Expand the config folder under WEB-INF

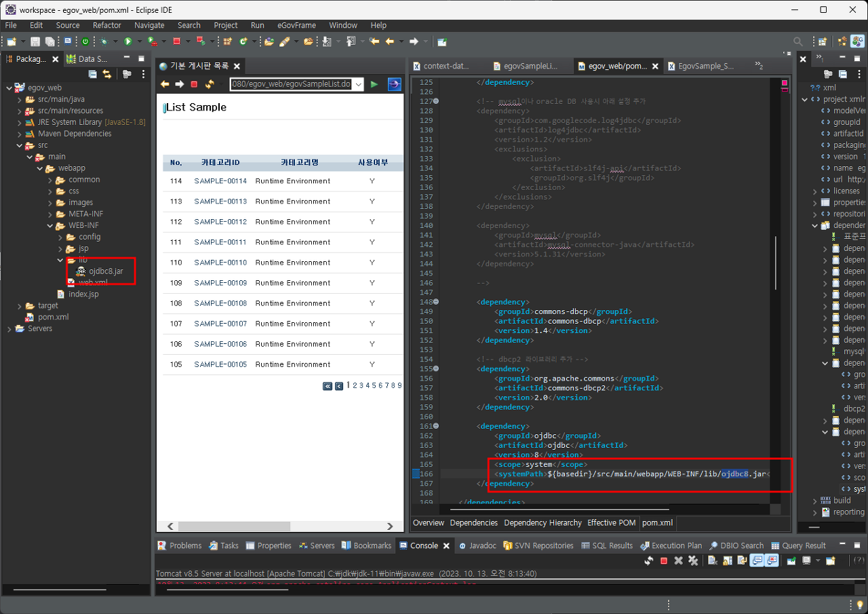pyautogui.click(x=60, y=237)
